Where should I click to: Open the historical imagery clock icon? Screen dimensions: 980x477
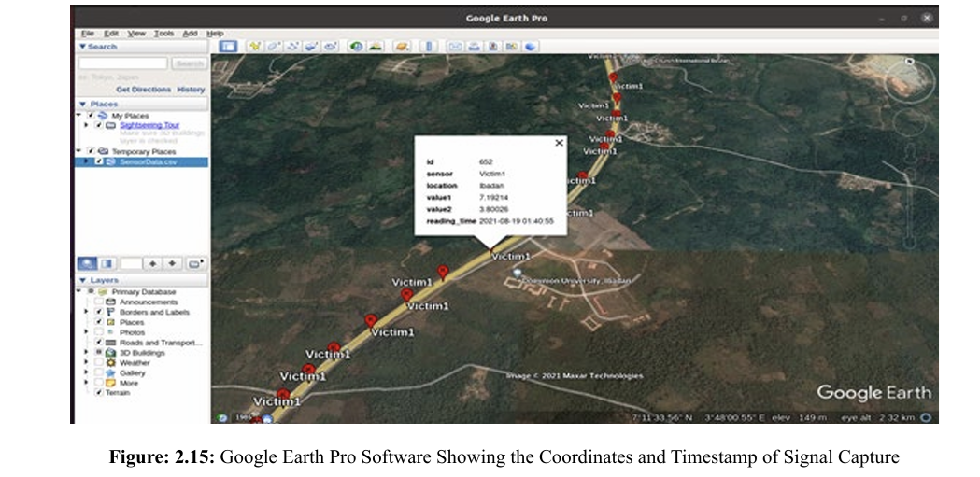(x=356, y=46)
